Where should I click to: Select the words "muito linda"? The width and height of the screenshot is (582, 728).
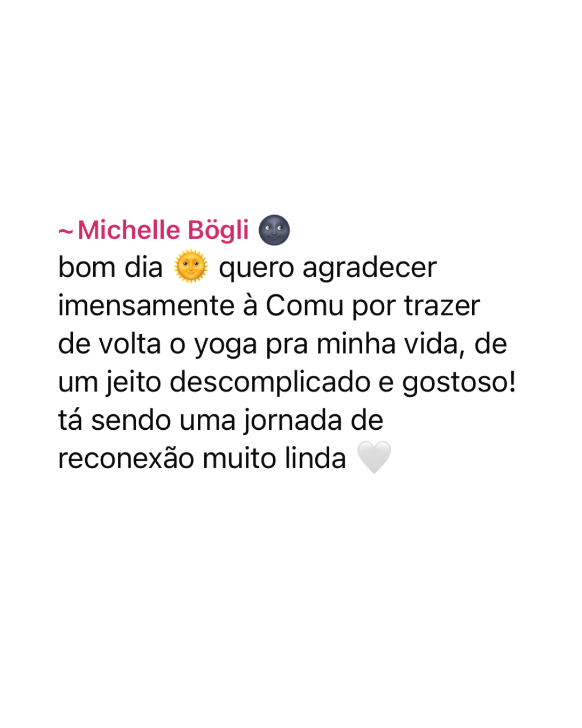(274, 458)
